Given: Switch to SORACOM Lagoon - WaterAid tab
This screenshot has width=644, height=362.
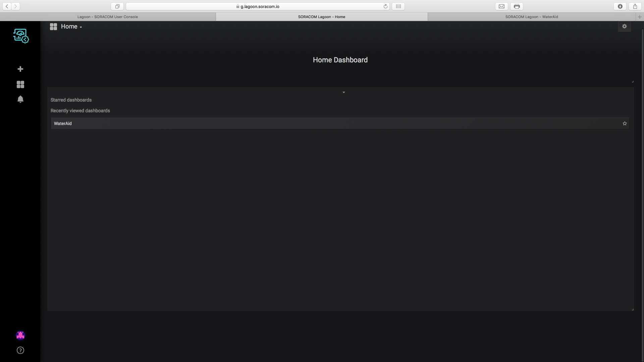Looking at the screenshot, I should (x=532, y=17).
